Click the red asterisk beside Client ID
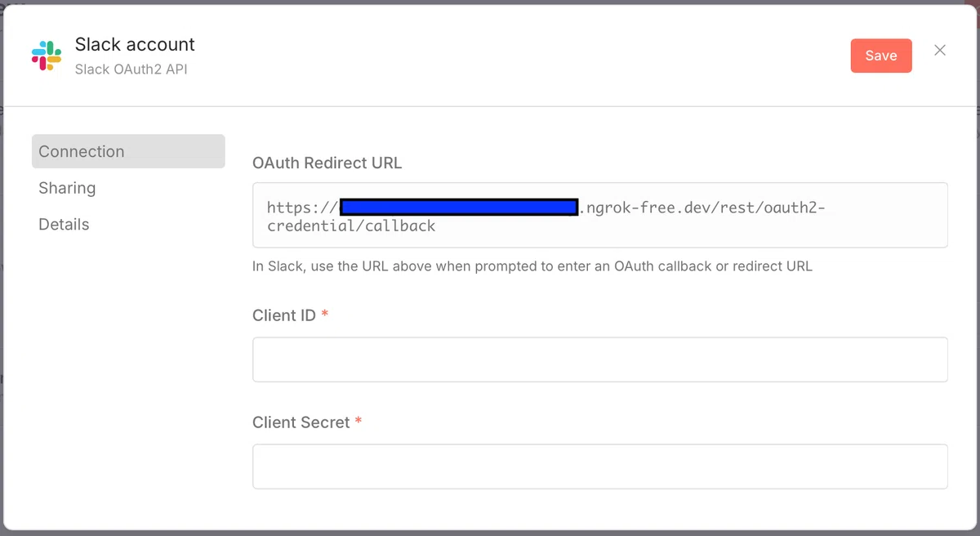The width and height of the screenshot is (980, 536). point(325,315)
